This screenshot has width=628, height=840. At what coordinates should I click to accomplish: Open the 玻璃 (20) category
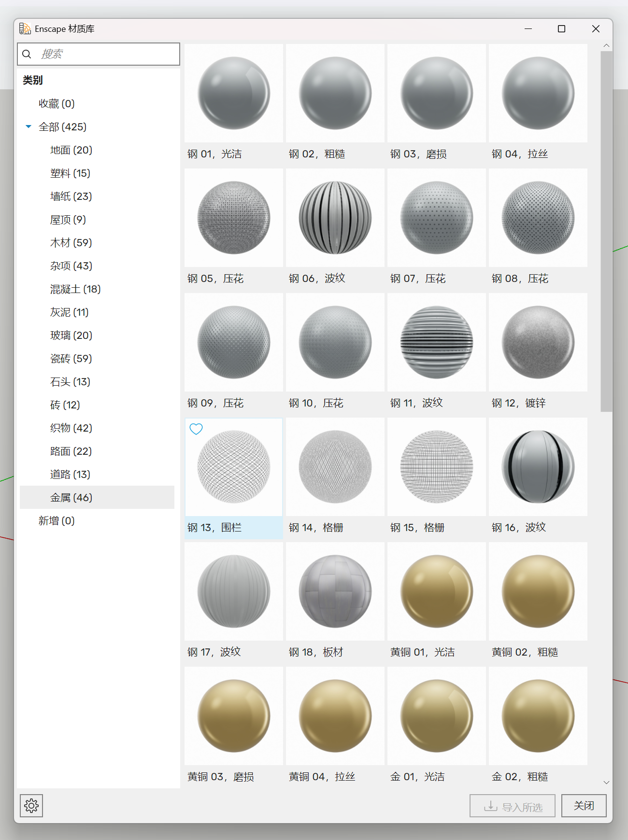[x=71, y=336]
